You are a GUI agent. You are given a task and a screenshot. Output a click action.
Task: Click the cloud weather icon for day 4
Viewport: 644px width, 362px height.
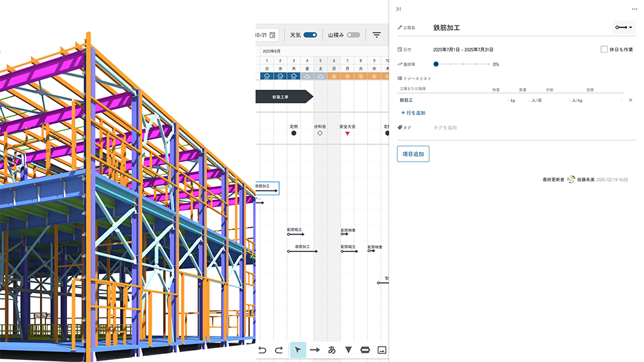click(307, 76)
